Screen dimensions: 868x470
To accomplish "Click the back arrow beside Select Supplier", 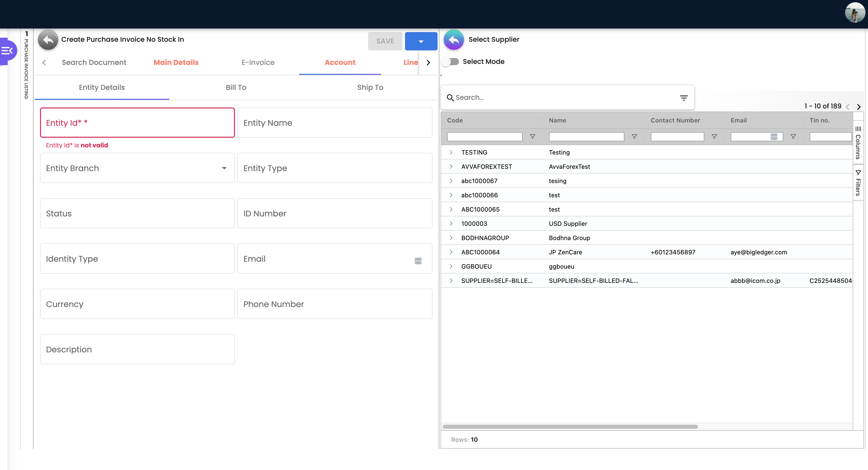I will click(x=454, y=40).
